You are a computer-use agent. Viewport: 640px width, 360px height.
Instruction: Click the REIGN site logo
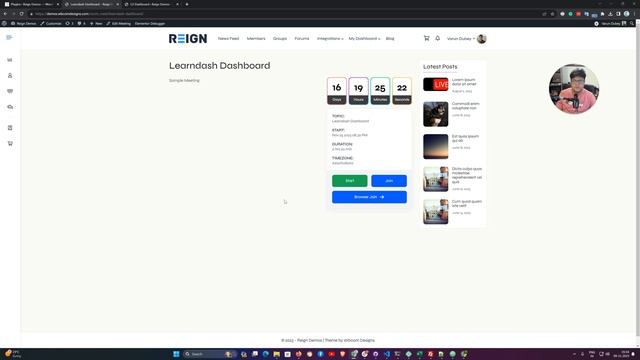pos(188,38)
